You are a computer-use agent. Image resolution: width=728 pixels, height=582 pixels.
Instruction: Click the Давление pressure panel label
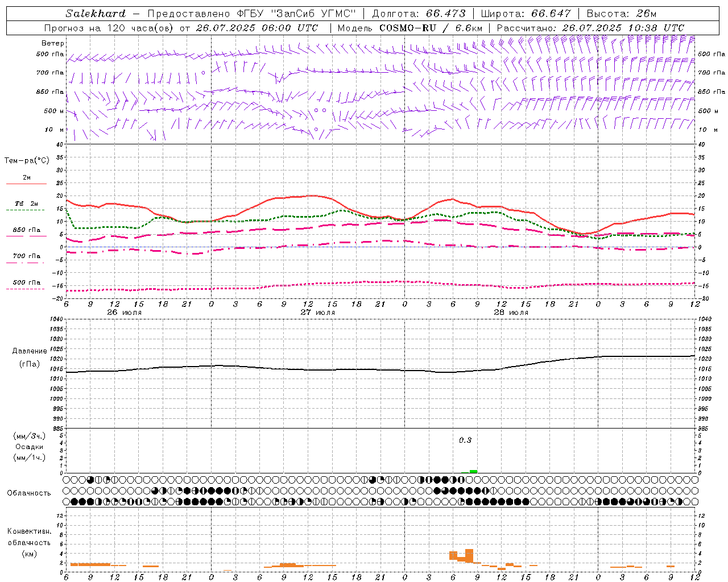click(30, 351)
